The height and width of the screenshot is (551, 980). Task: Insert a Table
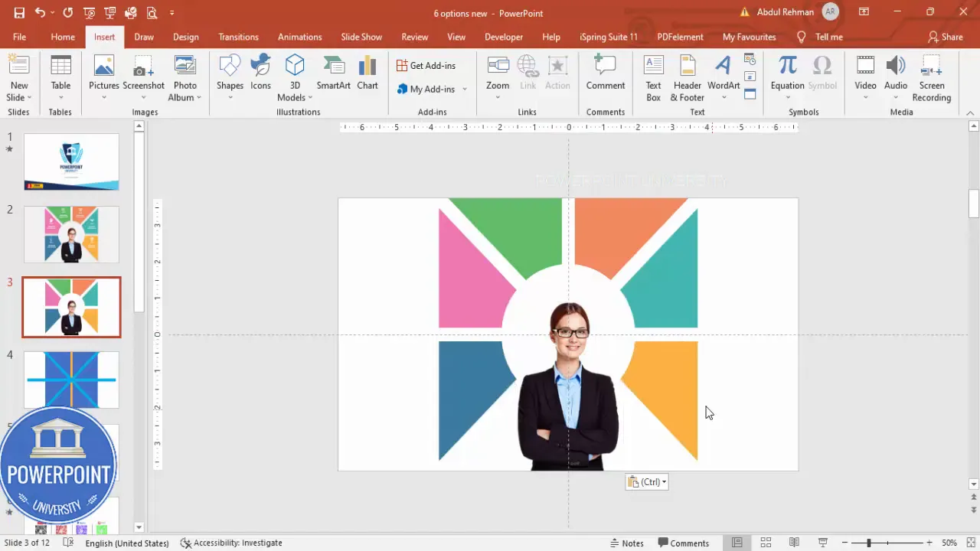pyautogui.click(x=60, y=78)
